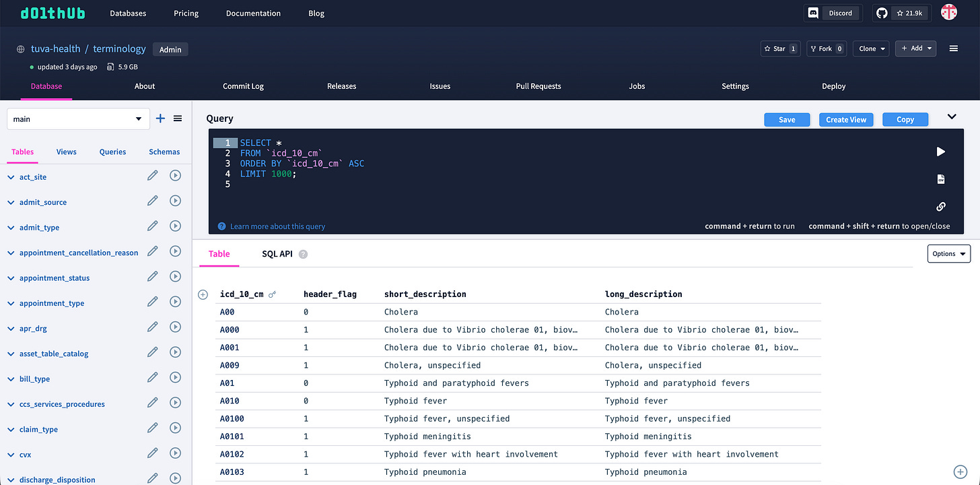Run query on admit_type table
980x485 pixels.
point(175,226)
